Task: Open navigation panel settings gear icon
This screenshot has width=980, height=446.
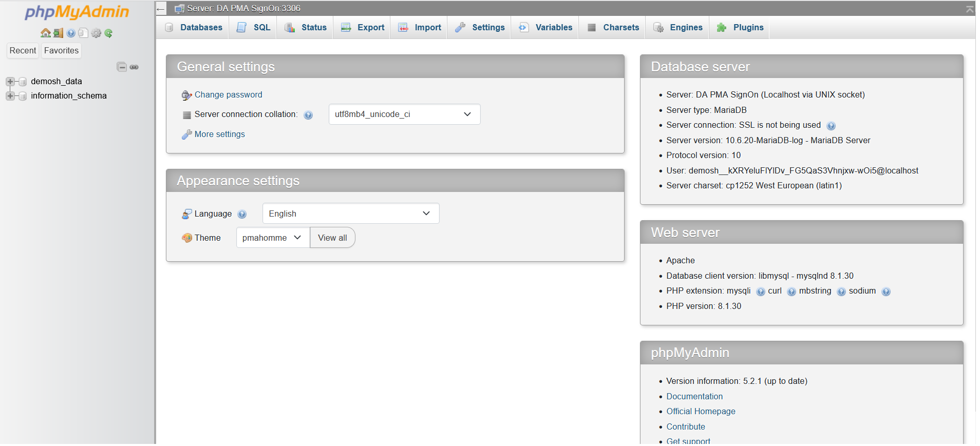Action: pos(96,33)
